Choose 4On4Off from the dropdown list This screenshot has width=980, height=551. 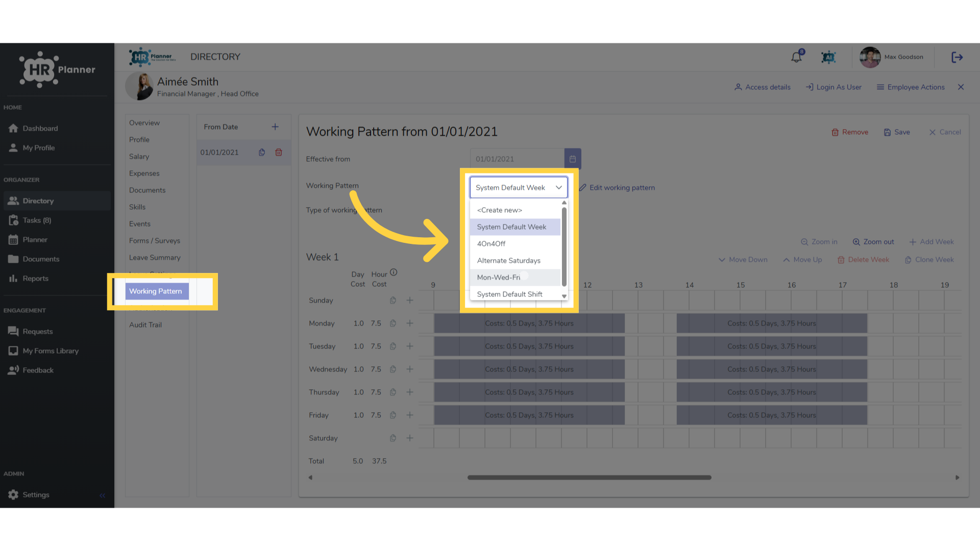pyautogui.click(x=515, y=244)
